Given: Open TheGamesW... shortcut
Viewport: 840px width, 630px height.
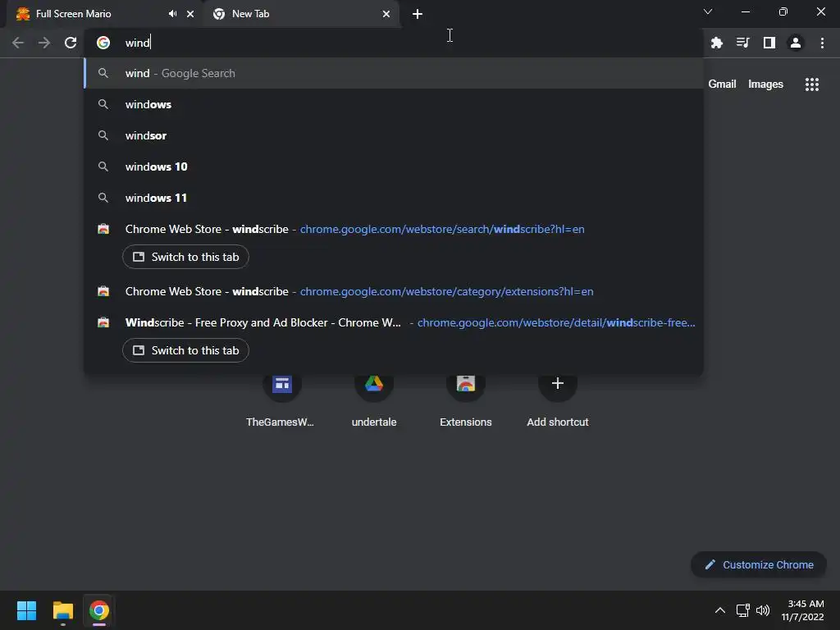Looking at the screenshot, I should [x=282, y=399].
